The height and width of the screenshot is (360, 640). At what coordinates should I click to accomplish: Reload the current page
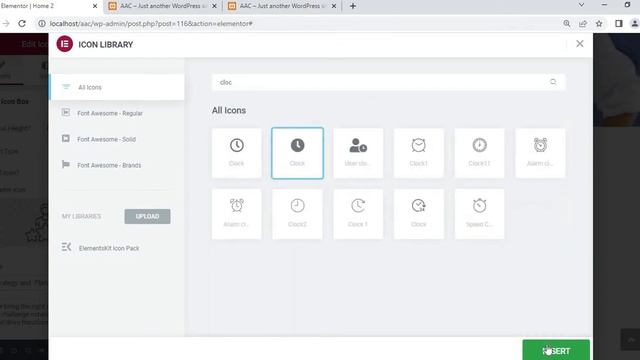click(x=22, y=24)
